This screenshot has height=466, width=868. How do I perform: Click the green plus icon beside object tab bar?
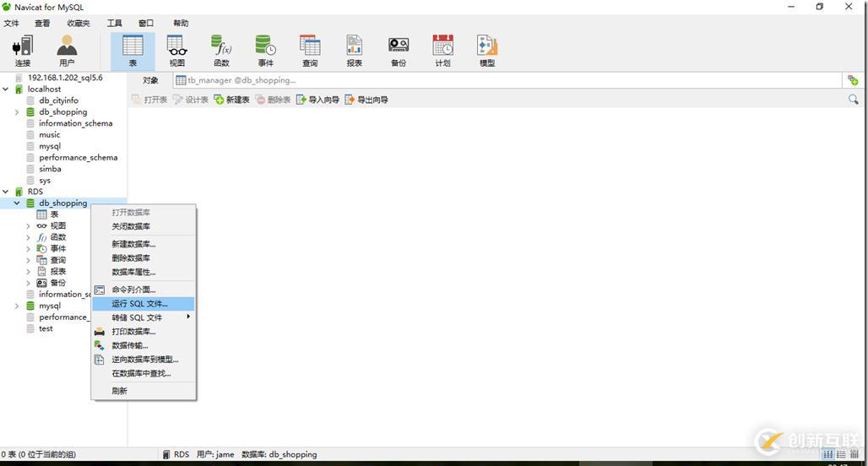point(853,81)
